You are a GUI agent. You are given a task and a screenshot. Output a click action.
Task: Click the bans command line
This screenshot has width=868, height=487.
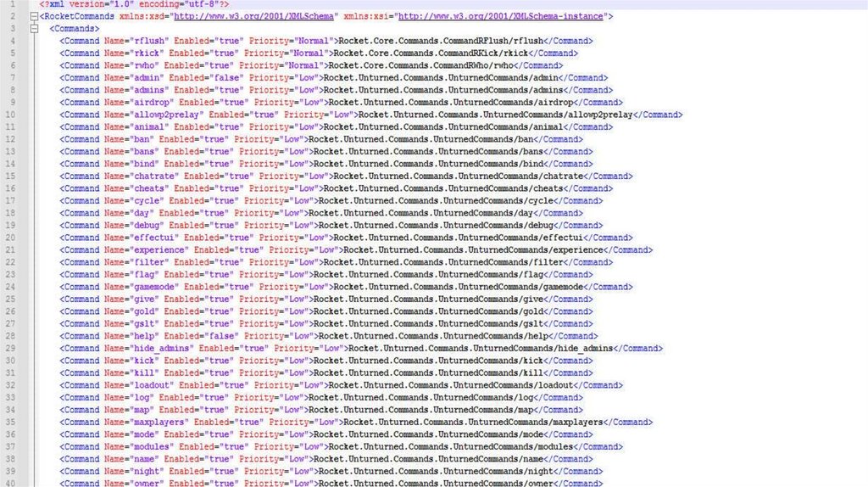pos(326,152)
